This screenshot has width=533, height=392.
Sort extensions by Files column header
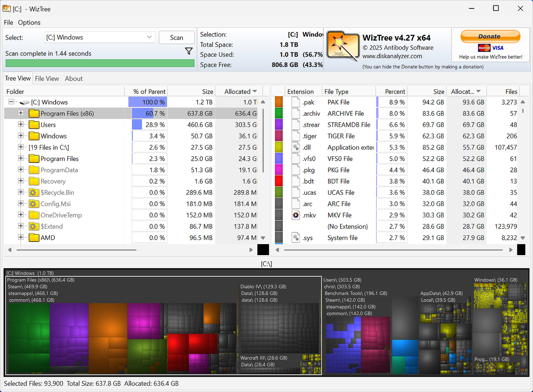click(x=503, y=92)
